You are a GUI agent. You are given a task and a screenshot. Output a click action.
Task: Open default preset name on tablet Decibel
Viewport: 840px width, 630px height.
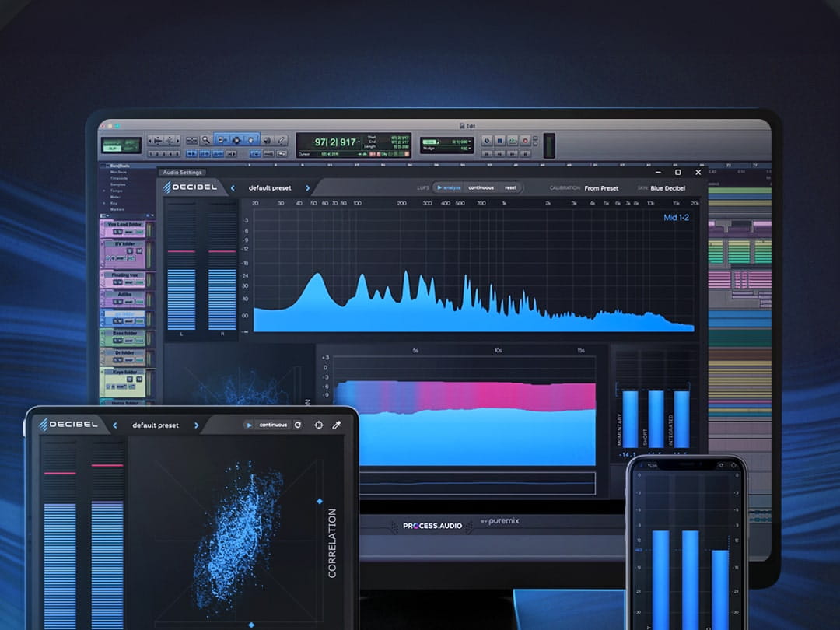[x=156, y=425]
